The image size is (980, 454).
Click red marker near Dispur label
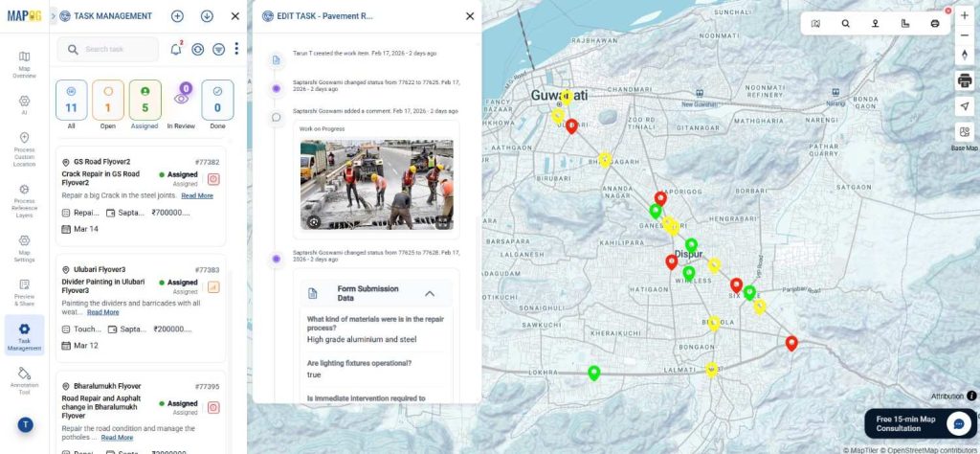point(671,262)
